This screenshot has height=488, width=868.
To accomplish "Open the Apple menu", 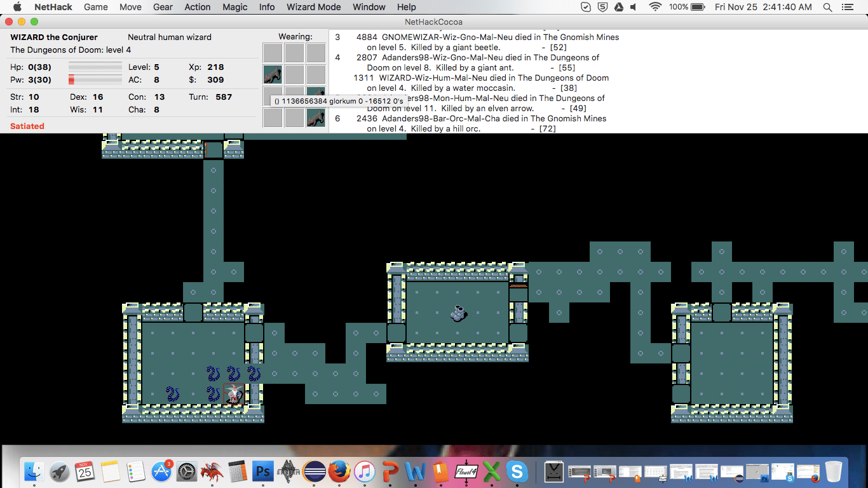I will pos(17,7).
